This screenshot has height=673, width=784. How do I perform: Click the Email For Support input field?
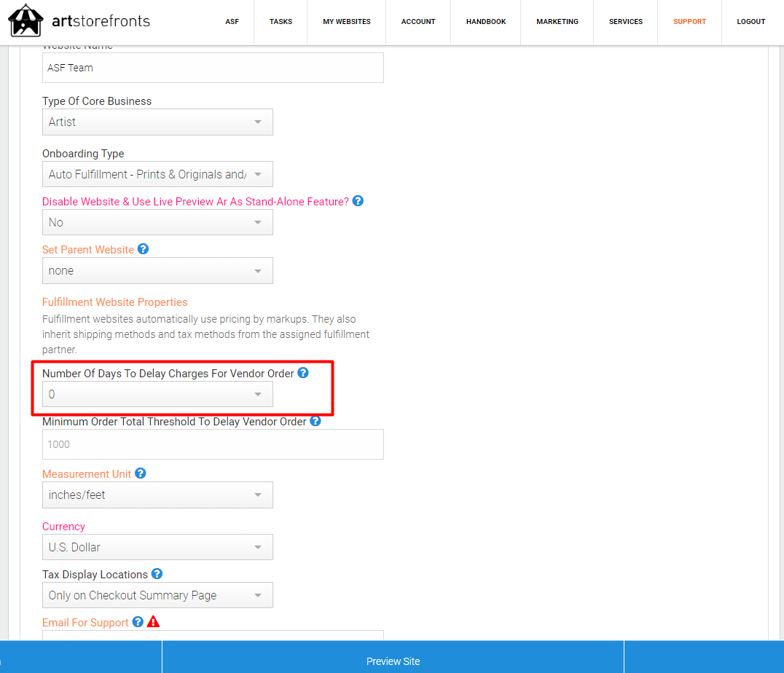213,635
